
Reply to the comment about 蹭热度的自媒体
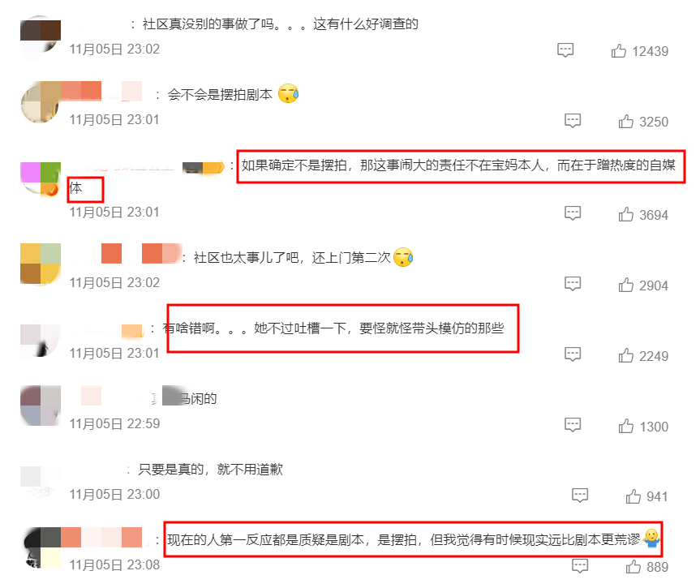(573, 213)
